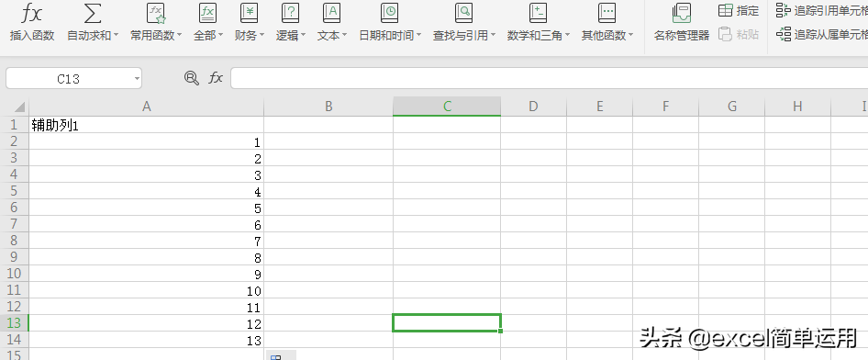Image resolution: width=868 pixels, height=360 pixels.
Task: Click the Insert Function fx icon
Action: 32,13
